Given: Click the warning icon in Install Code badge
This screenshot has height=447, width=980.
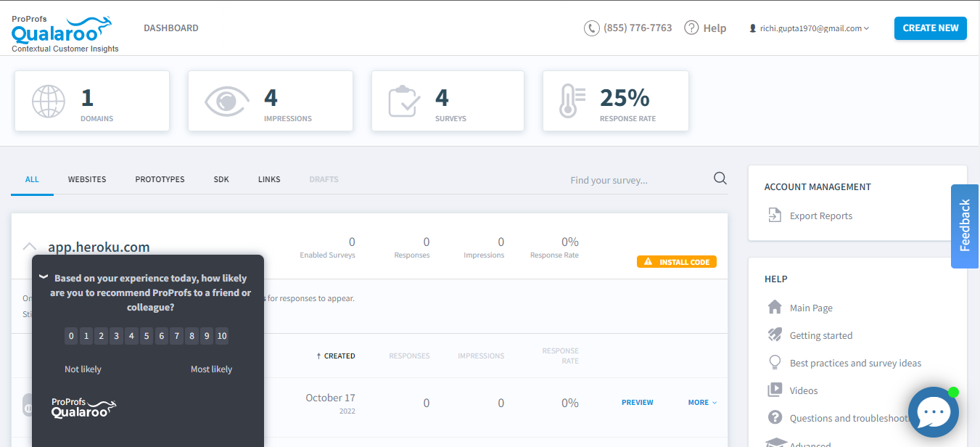Looking at the screenshot, I should [x=648, y=261].
